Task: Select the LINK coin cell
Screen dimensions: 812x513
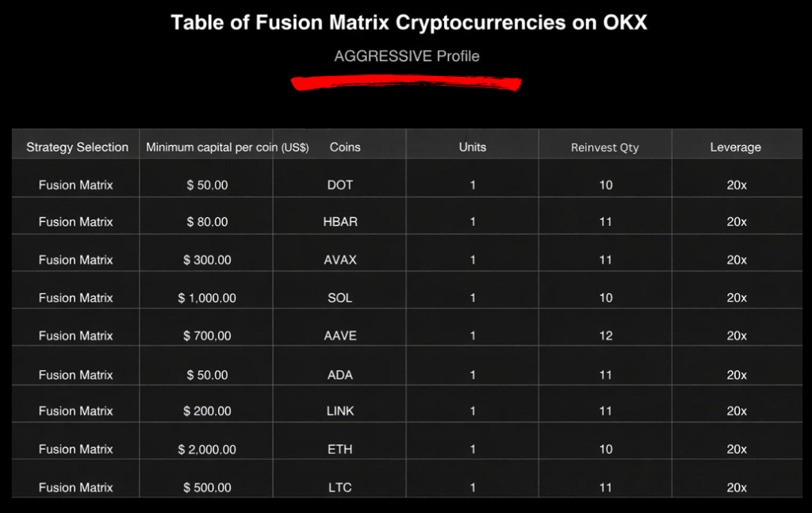Action: tap(340, 411)
